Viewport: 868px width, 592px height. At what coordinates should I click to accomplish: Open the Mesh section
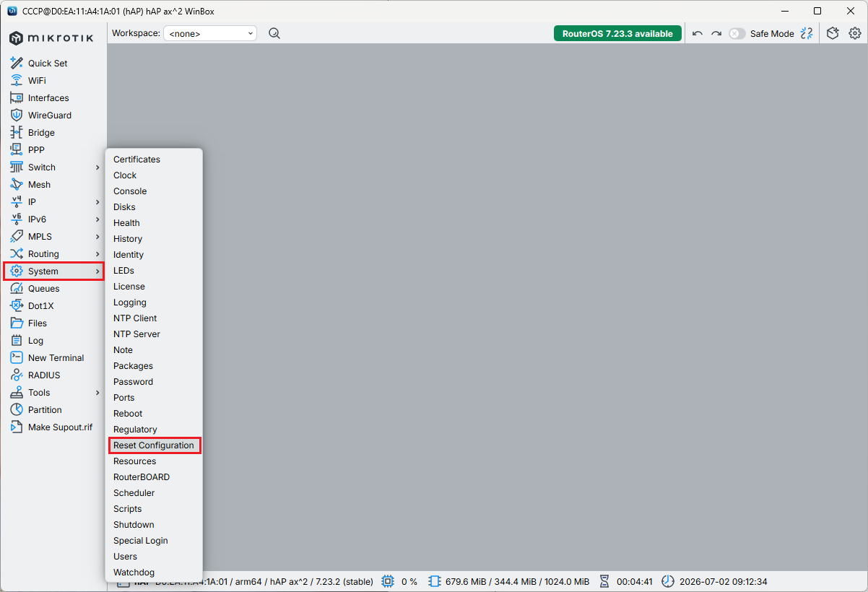pos(30,185)
